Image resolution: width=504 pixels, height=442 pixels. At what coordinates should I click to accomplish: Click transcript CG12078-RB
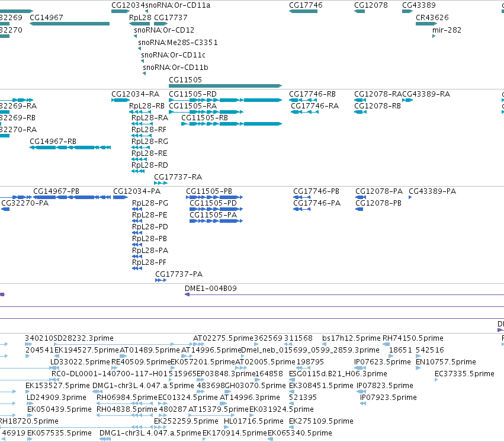click(x=378, y=106)
